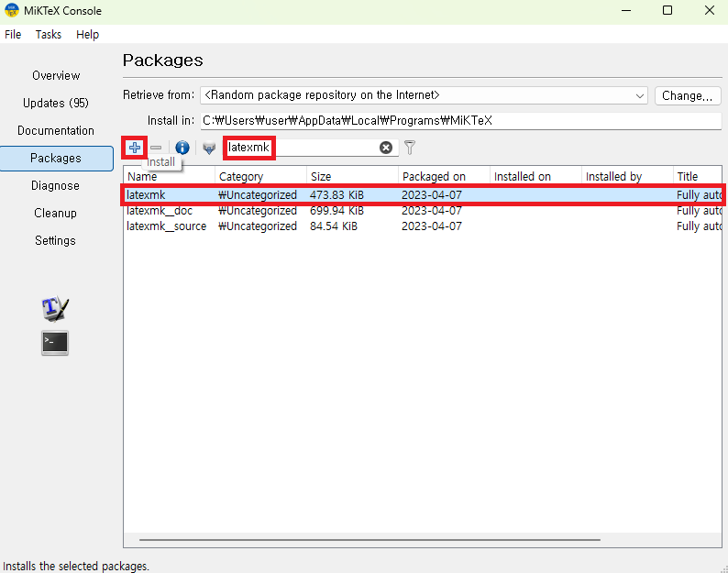Launch TeXworks from the sidebar icon

tap(55, 308)
